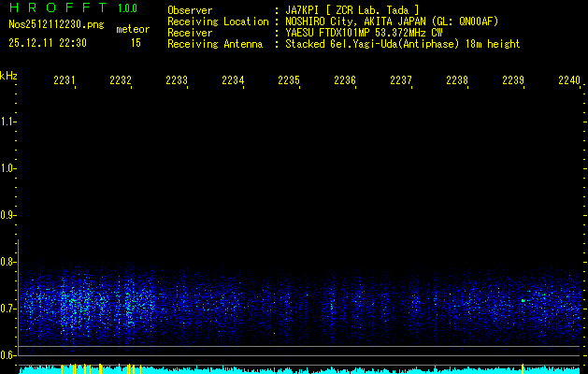
Task: Click the meteor count value 15
Action: point(136,43)
